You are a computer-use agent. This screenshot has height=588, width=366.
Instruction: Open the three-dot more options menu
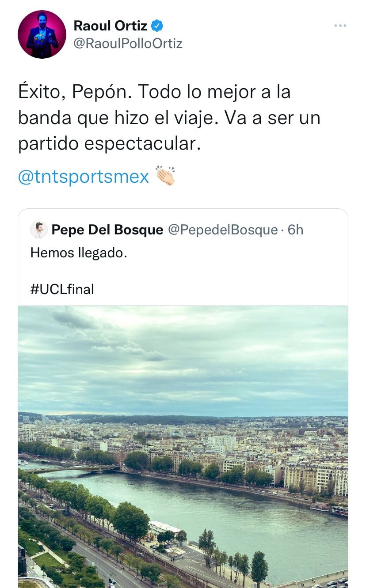pyautogui.click(x=340, y=26)
